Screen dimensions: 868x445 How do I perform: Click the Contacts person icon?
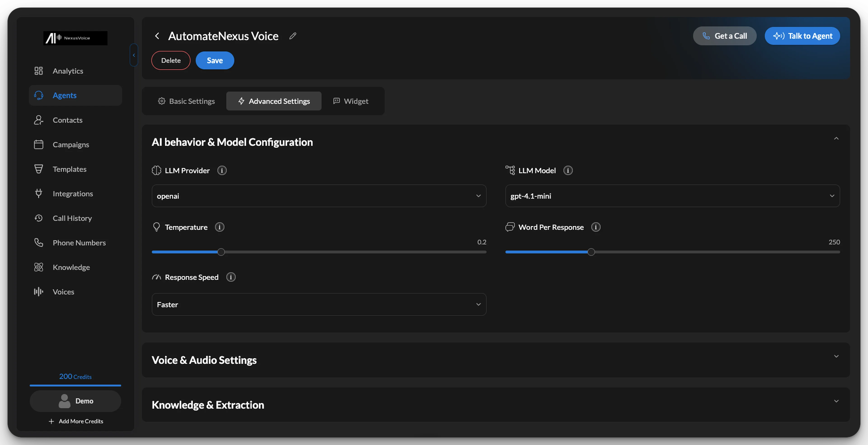click(x=38, y=120)
